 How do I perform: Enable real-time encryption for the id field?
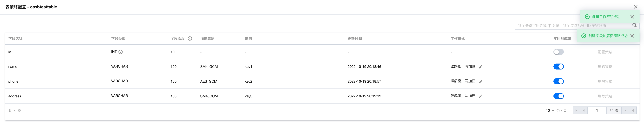point(558,52)
